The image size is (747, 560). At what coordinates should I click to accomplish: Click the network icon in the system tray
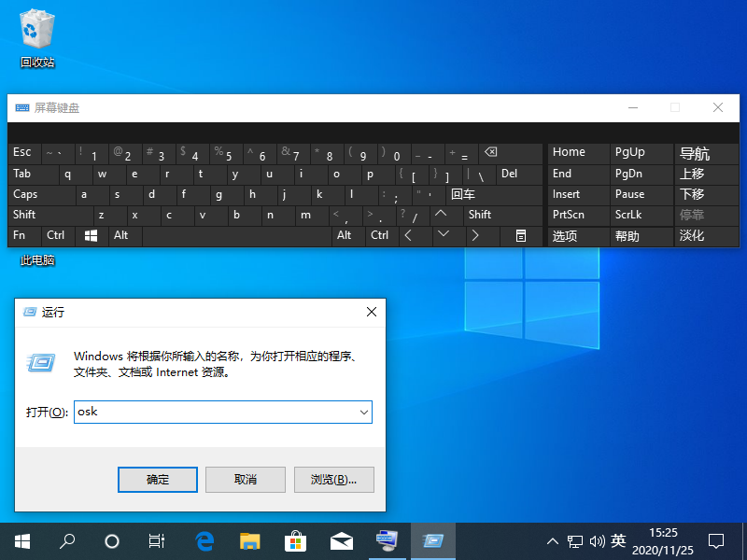click(x=575, y=541)
